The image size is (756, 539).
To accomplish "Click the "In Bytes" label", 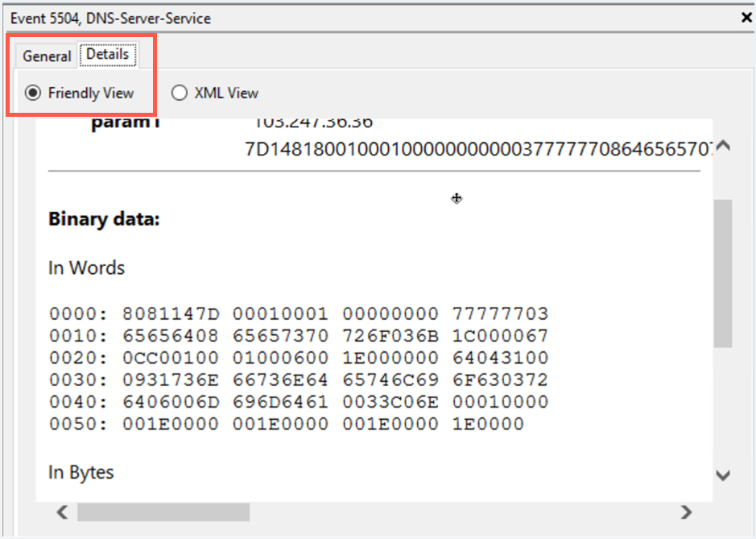I will pos(81,472).
